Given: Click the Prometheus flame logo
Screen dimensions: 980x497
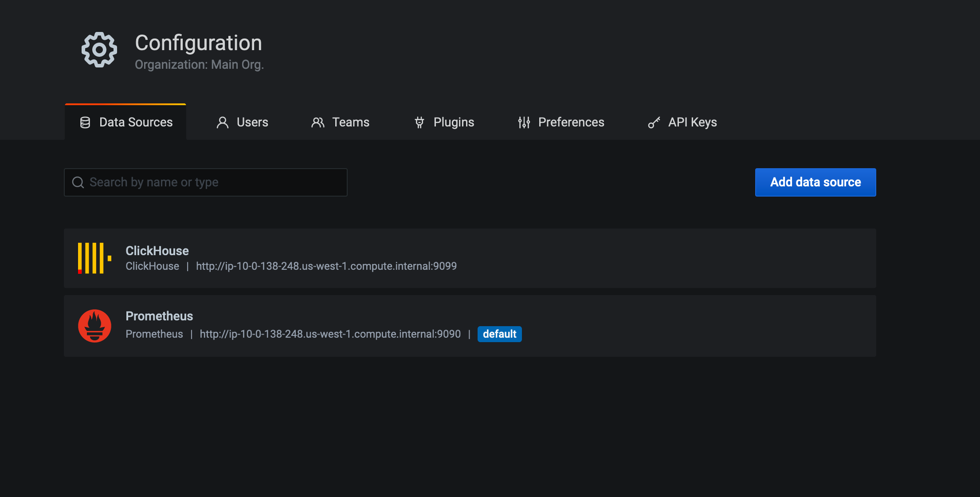Looking at the screenshot, I should [x=94, y=326].
